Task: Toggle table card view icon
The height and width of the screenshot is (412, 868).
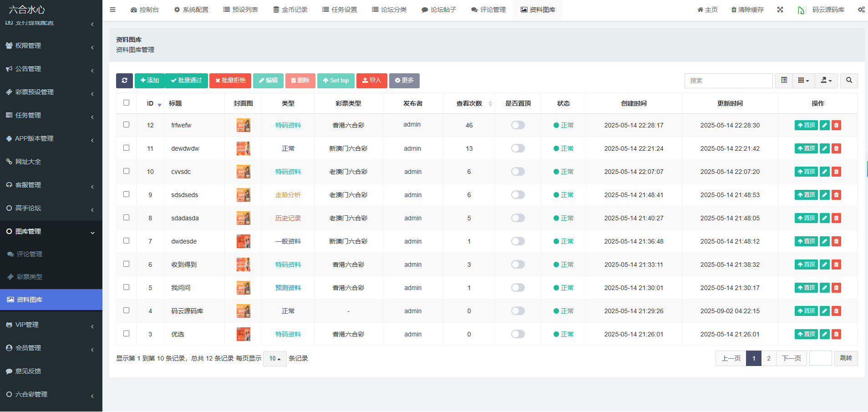Action: point(784,81)
